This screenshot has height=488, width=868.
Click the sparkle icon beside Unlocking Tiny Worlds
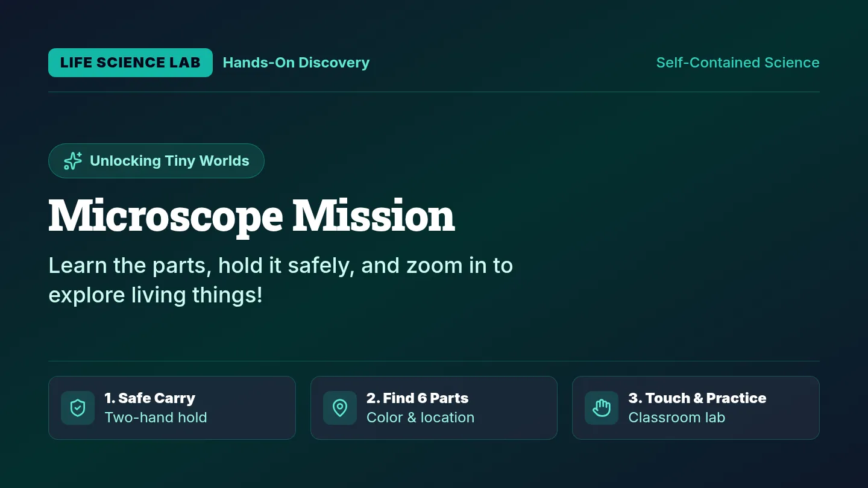click(73, 161)
